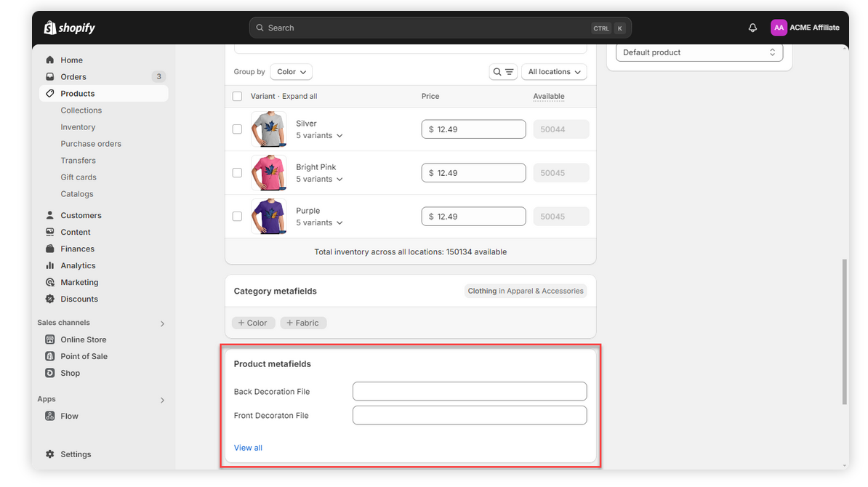Click the View all metafields link
The image size is (868, 487).
tap(248, 448)
